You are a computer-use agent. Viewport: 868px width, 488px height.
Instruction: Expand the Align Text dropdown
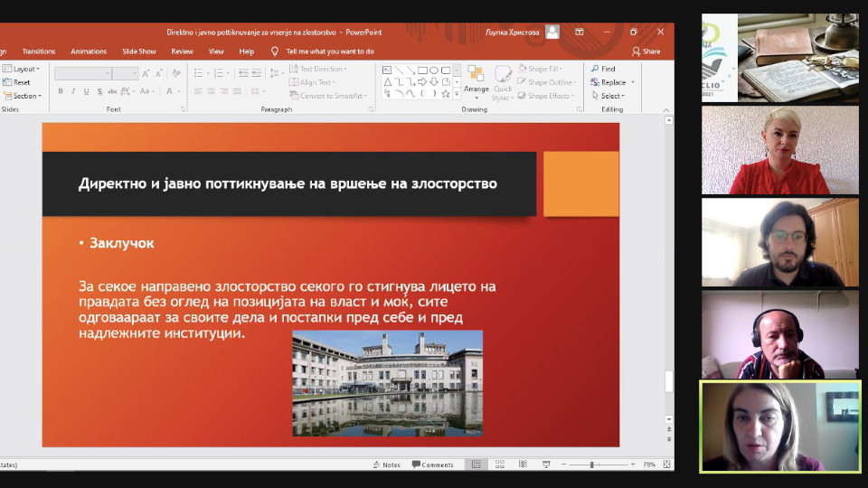click(x=313, y=82)
